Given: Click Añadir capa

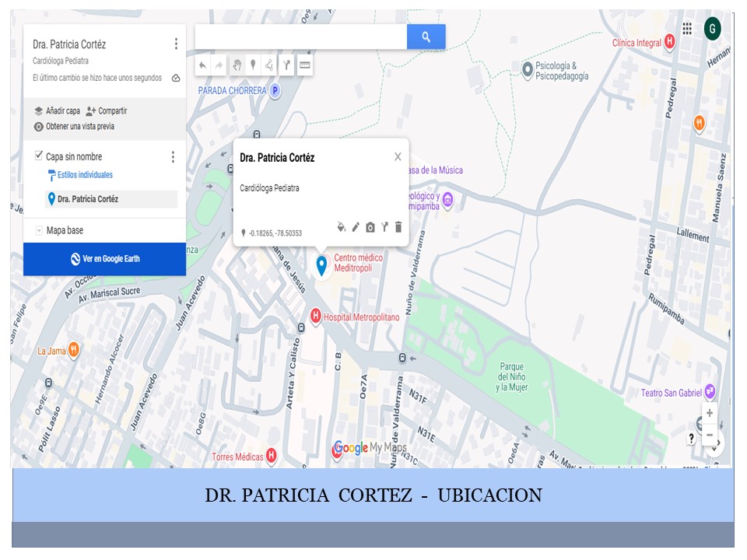Looking at the screenshot, I should click(57, 111).
